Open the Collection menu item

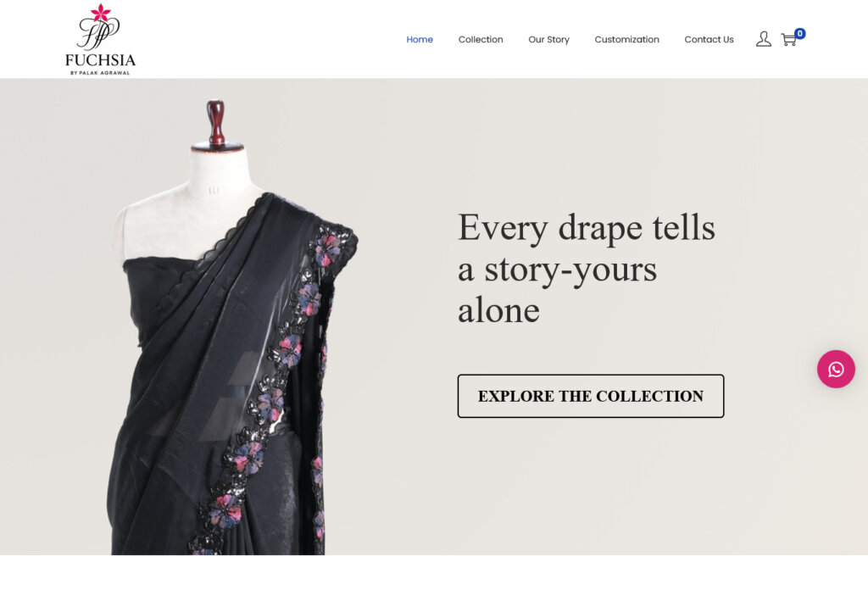pos(481,39)
